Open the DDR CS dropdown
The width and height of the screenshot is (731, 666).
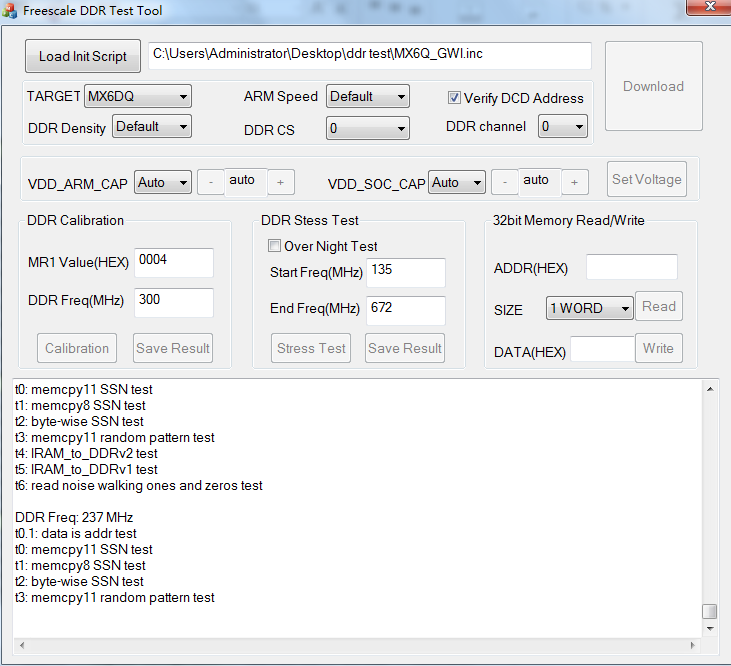[x=367, y=128]
